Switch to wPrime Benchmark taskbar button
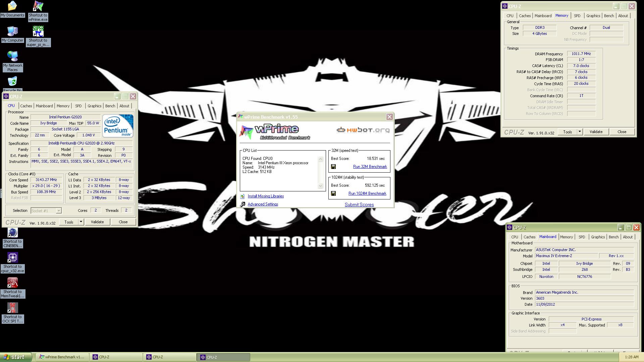The height and width of the screenshot is (362, 644). (x=62, y=357)
